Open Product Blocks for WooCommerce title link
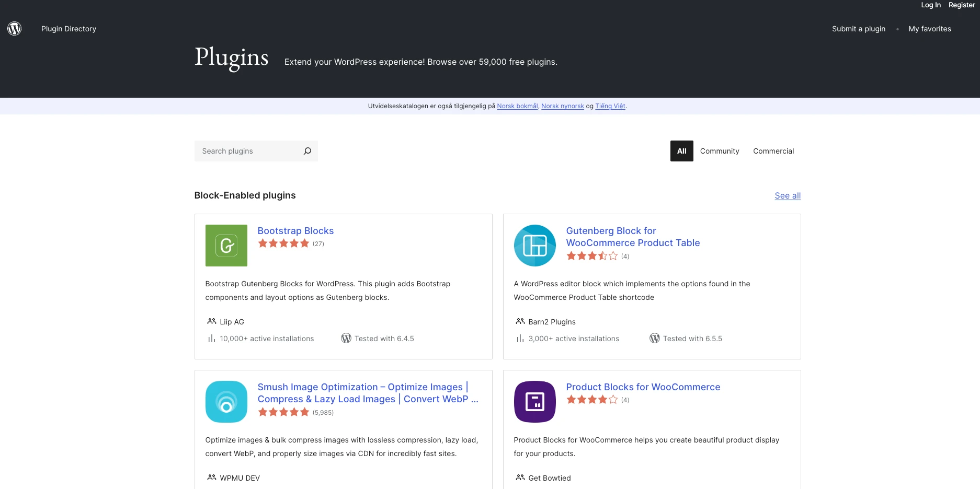This screenshot has height=489, width=980. (x=643, y=387)
